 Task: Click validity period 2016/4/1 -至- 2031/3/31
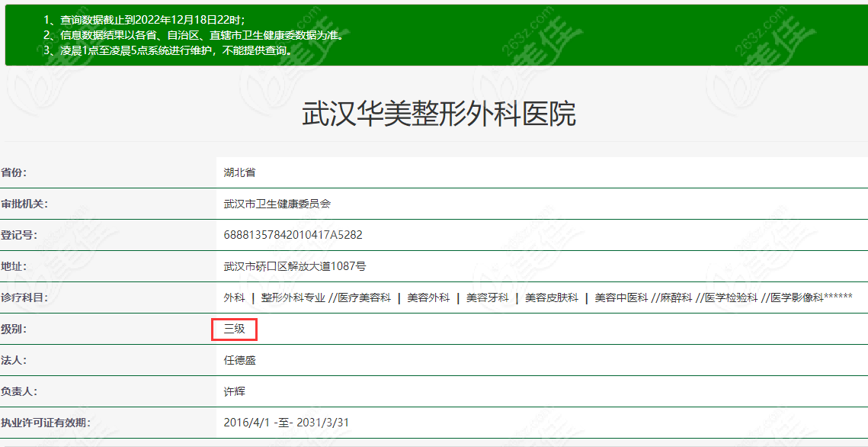point(287,423)
